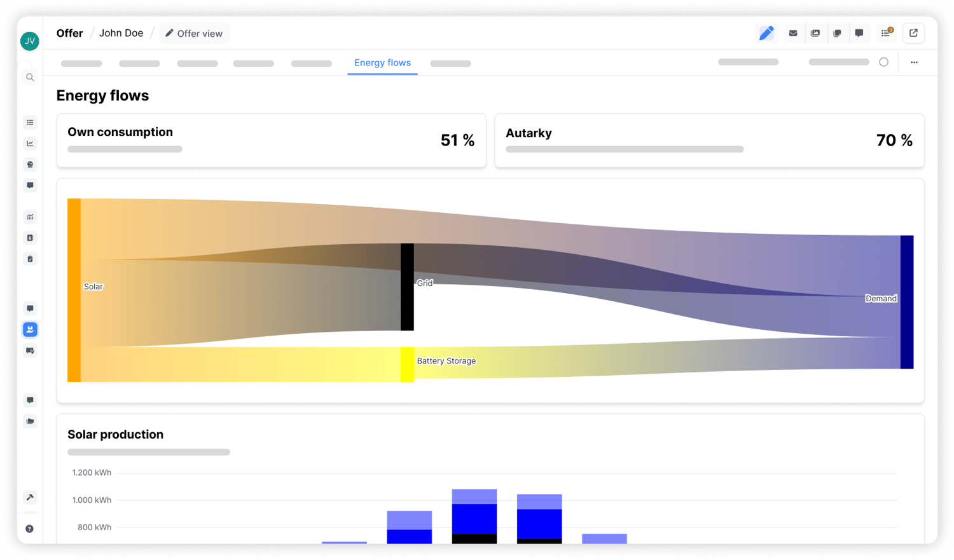
Task: Click the Solar production section title
Action: [115, 435]
